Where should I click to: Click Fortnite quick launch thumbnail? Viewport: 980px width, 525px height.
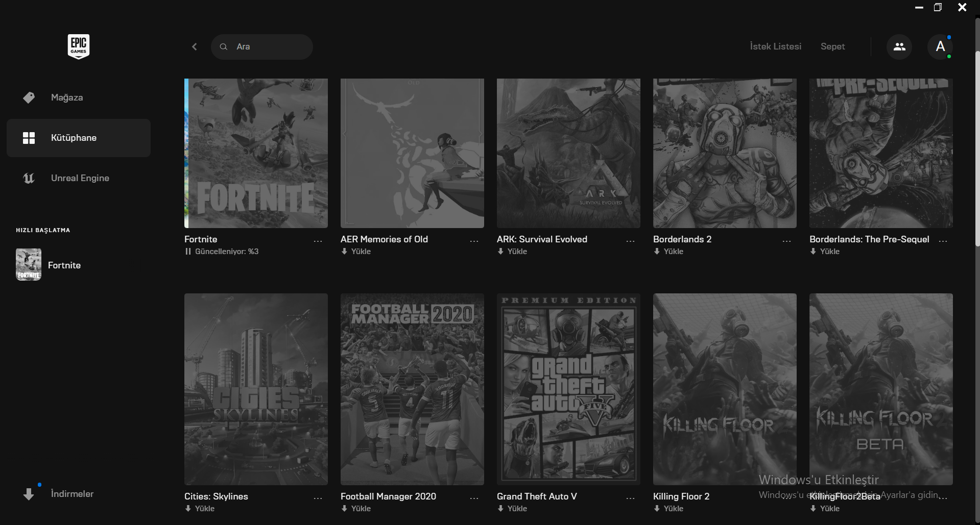click(x=29, y=265)
